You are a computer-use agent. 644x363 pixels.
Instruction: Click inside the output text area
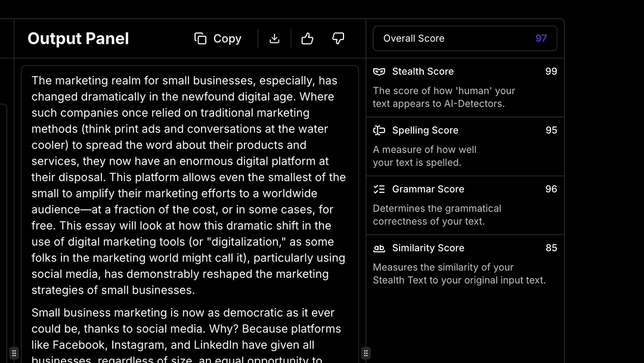pyautogui.click(x=190, y=214)
